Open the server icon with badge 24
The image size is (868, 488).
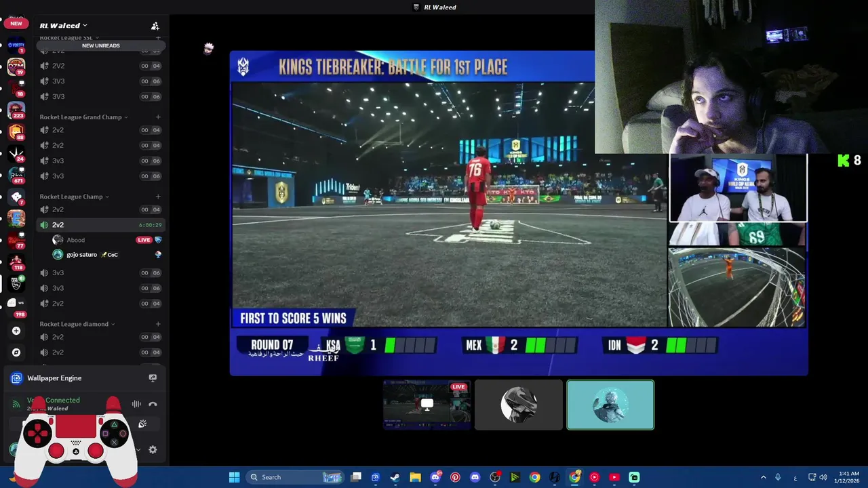click(16, 154)
